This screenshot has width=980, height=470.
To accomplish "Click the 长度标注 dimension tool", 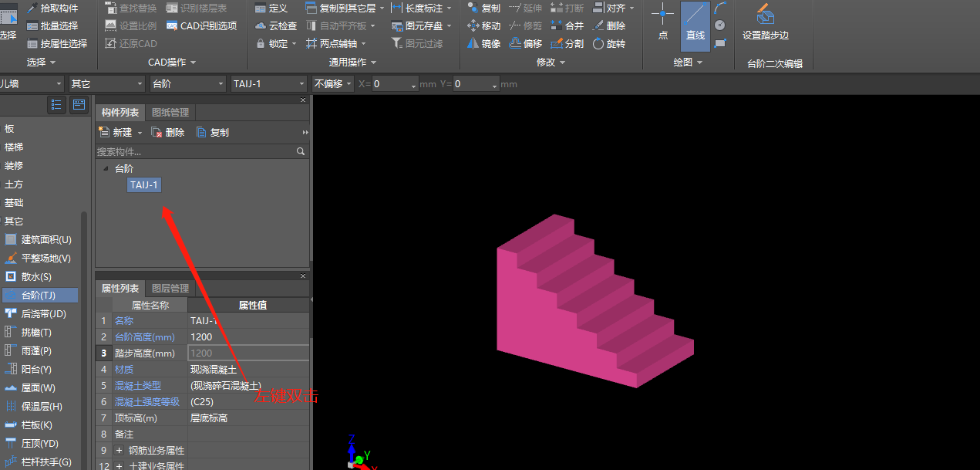I will [421, 8].
